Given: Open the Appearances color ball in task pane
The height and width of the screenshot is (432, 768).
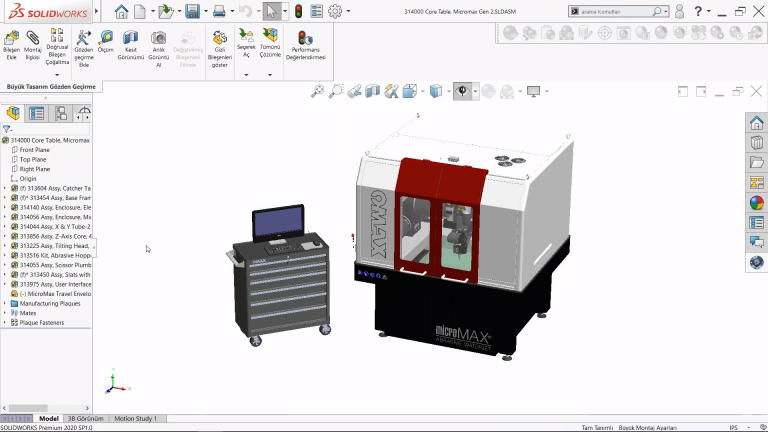Looking at the screenshot, I should coord(756,202).
